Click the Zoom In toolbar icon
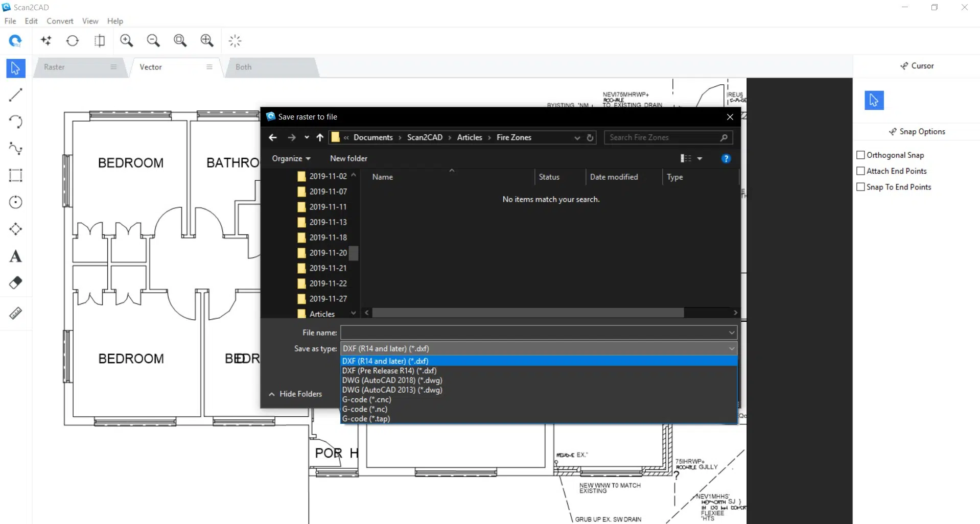Image resolution: width=980 pixels, height=524 pixels. 127,40
